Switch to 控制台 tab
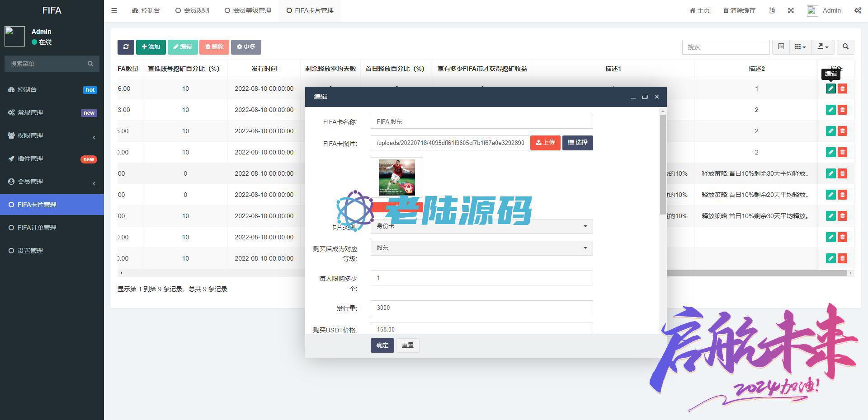 tap(146, 10)
